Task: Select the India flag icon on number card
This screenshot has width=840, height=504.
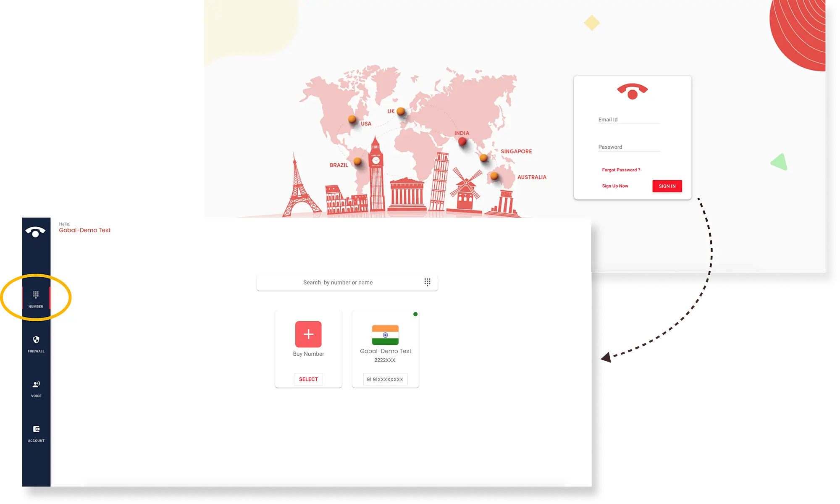Action: (384, 333)
